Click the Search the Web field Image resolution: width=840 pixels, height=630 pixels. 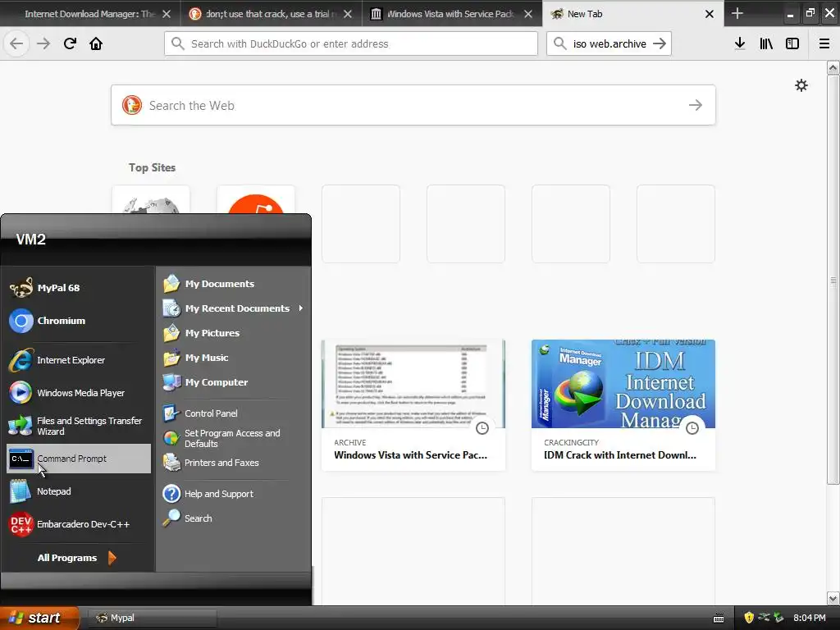coord(413,105)
